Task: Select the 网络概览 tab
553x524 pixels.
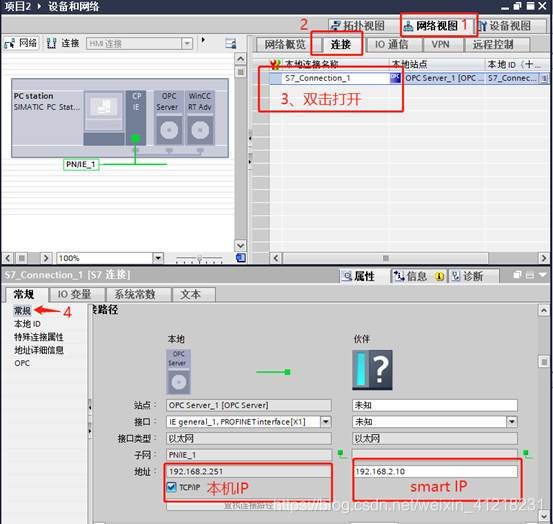Action: click(285, 44)
